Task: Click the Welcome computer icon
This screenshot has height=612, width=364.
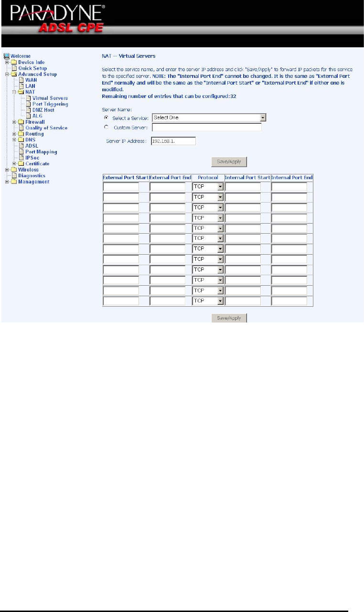Action: [7, 56]
